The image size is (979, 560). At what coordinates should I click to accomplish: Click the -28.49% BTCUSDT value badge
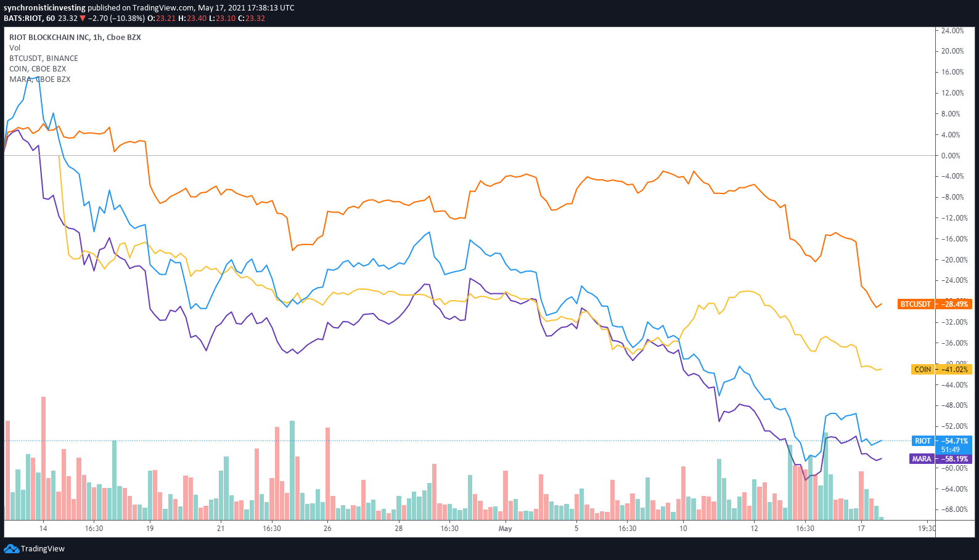click(954, 304)
